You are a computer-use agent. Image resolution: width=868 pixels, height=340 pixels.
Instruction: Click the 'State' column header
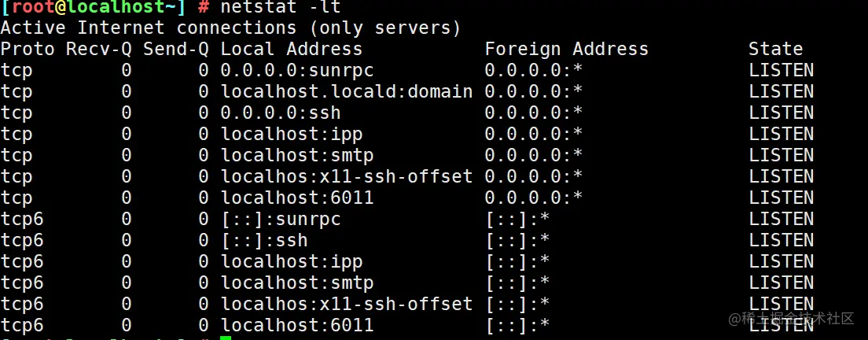click(775, 50)
